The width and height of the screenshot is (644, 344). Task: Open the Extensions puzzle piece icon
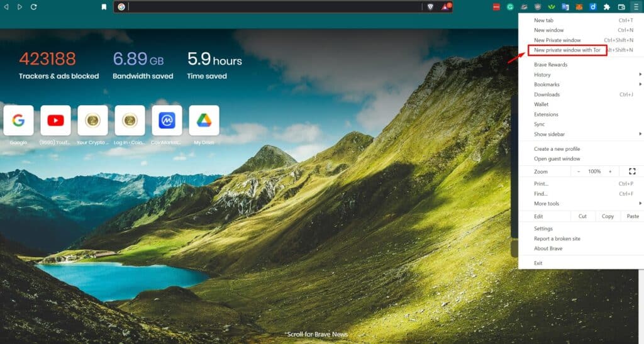click(x=606, y=7)
